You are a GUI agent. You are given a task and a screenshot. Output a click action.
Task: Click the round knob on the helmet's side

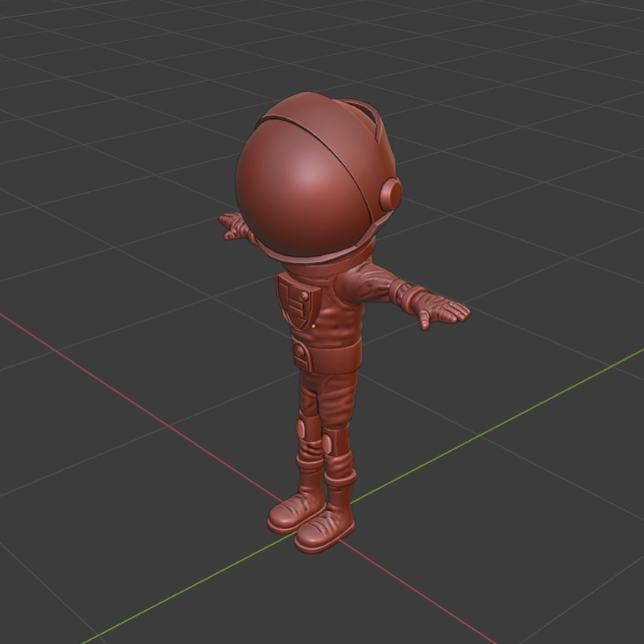coord(391,194)
